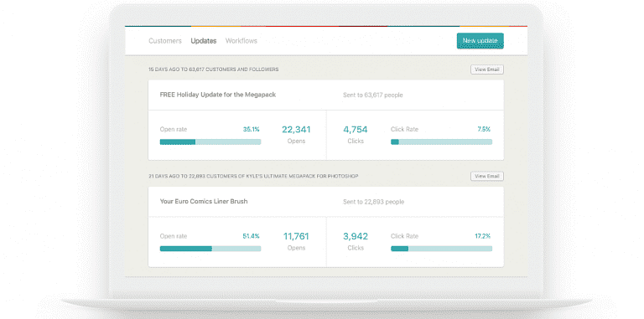Click the New update button
The width and height of the screenshot is (644, 319).
[x=480, y=40]
